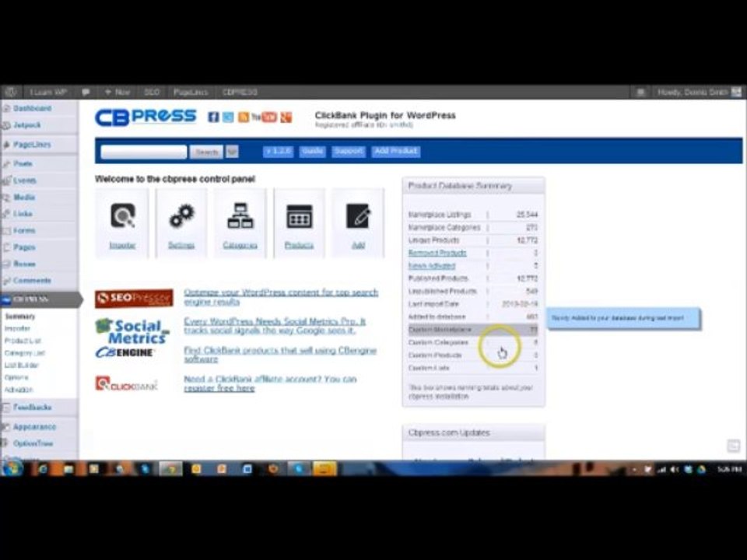Open the comments bubble in admin bar

[86, 92]
